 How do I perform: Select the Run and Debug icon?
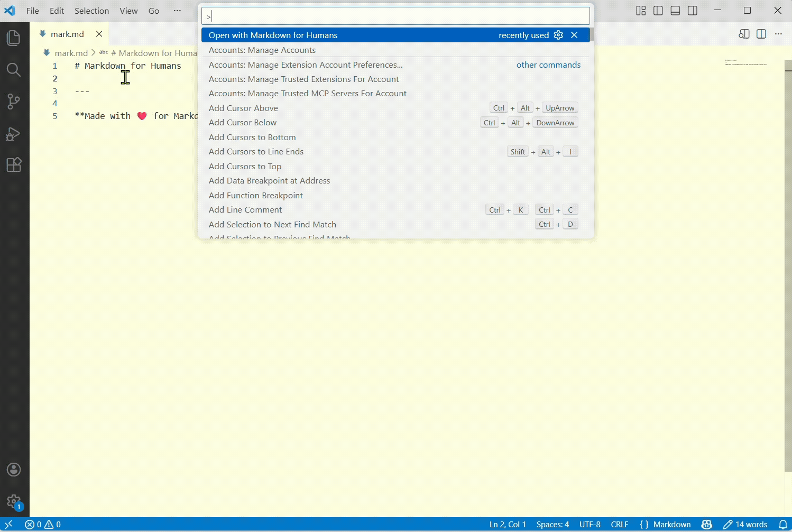pos(13,134)
